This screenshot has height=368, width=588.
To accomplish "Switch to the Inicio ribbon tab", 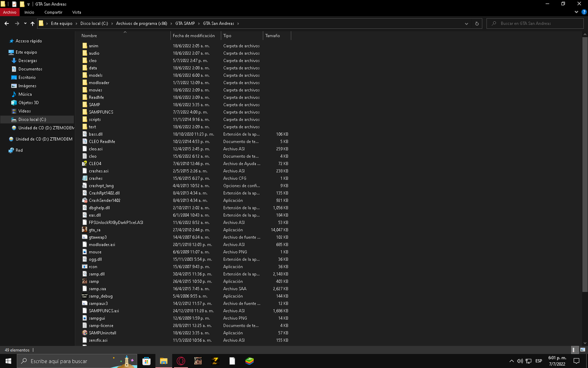I will [29, 12].
